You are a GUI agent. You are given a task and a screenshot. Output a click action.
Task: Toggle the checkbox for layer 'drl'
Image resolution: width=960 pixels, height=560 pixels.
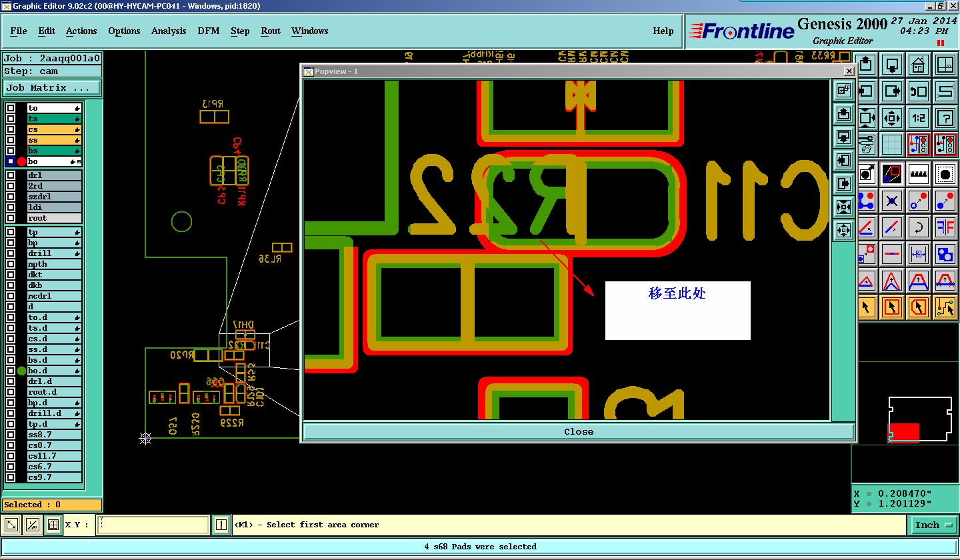point(11,175)
